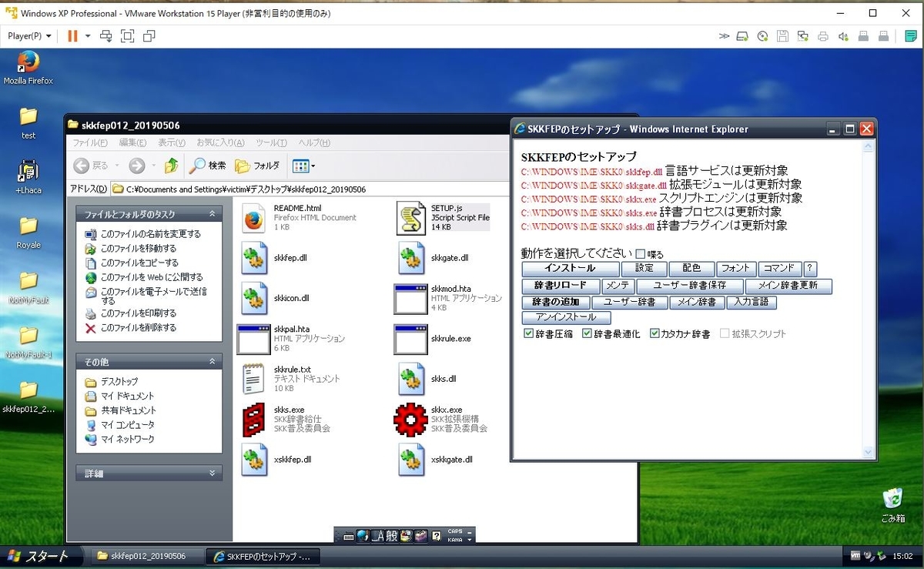The width and height of the screenshot is (924, 569).
Task: Click the インストール button
Action: (x=571, y=269)
